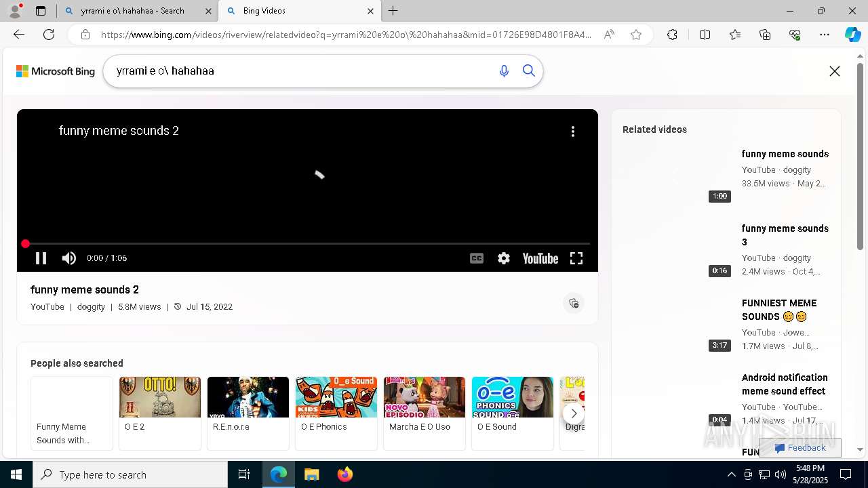
Task: Switch to the Bing Videos tab
Action: 298,11
